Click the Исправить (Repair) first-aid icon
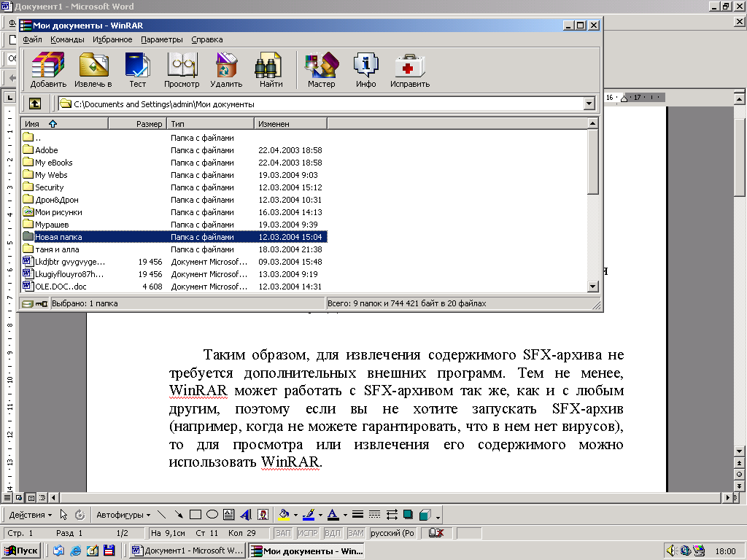747x560 pixels. pos(410,70)
